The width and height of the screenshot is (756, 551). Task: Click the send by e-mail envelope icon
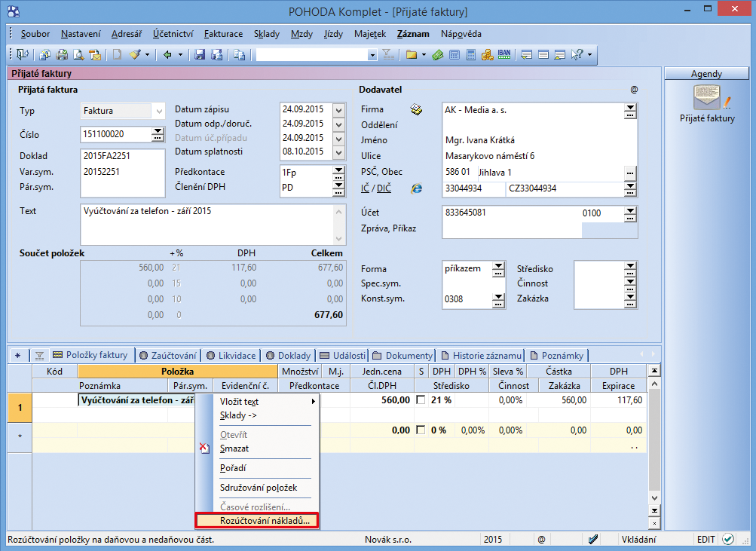pos(95,55)
